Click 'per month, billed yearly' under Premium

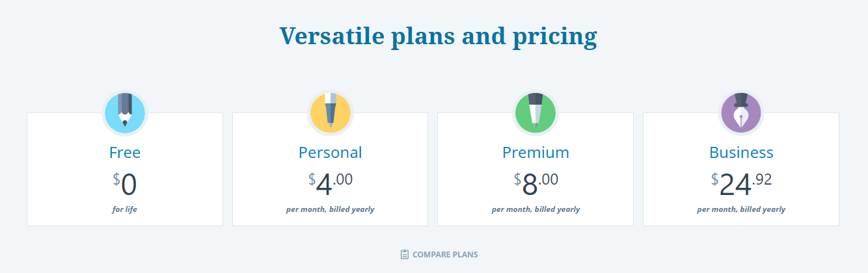pyautogui.click(x=536, y=209)
